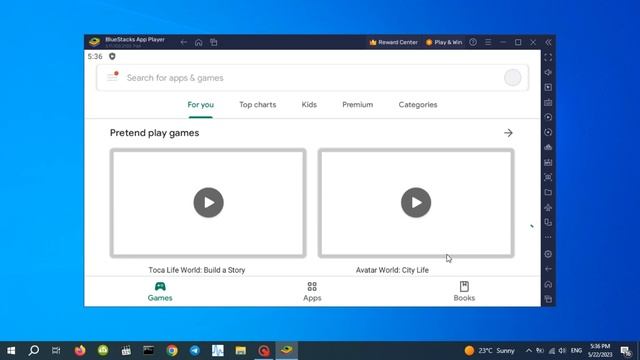Click BlueStacks title bar back arrow
The height and width of the screenshot is (360, 640).
coord(184,42)
